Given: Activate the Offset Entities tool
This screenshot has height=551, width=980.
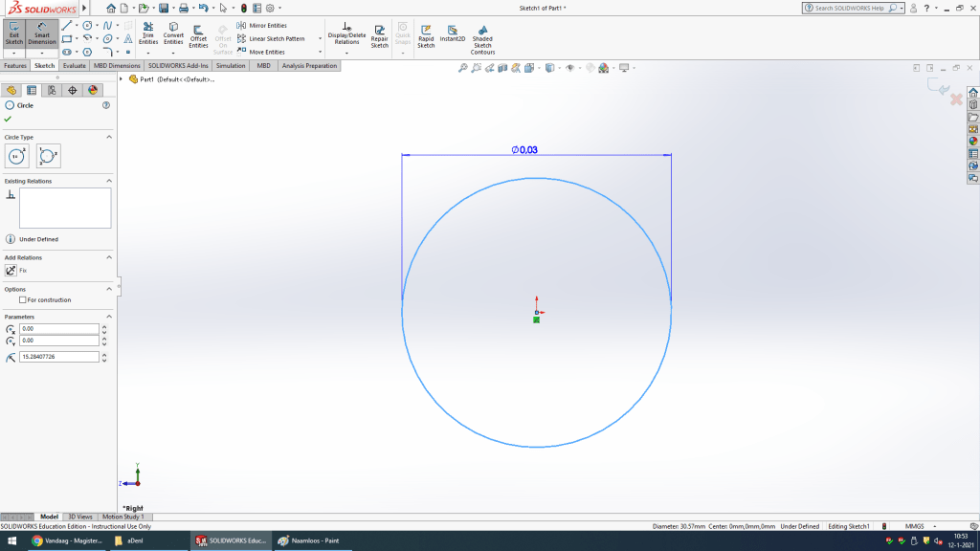Looking at the screenshot, I should pos(198,37).
